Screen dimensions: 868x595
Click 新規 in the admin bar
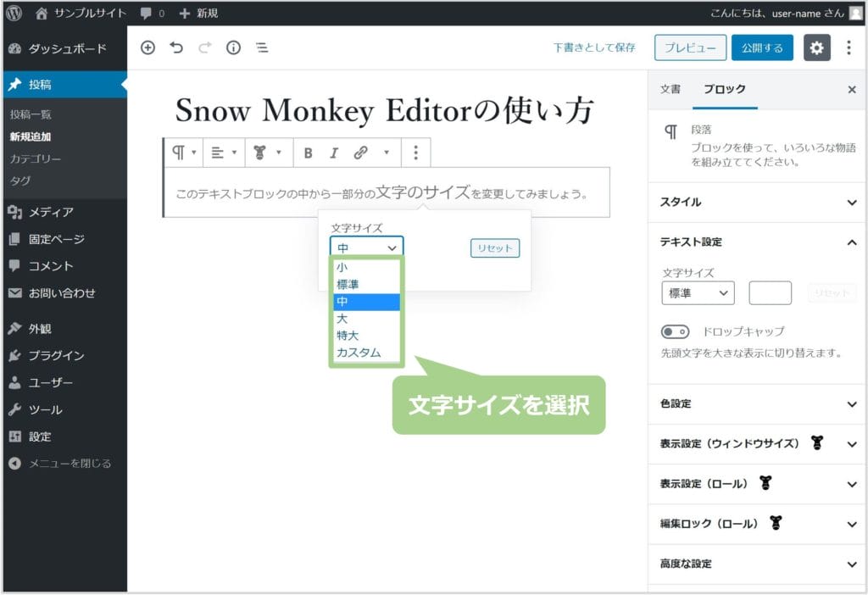click(x=198, y=14)
